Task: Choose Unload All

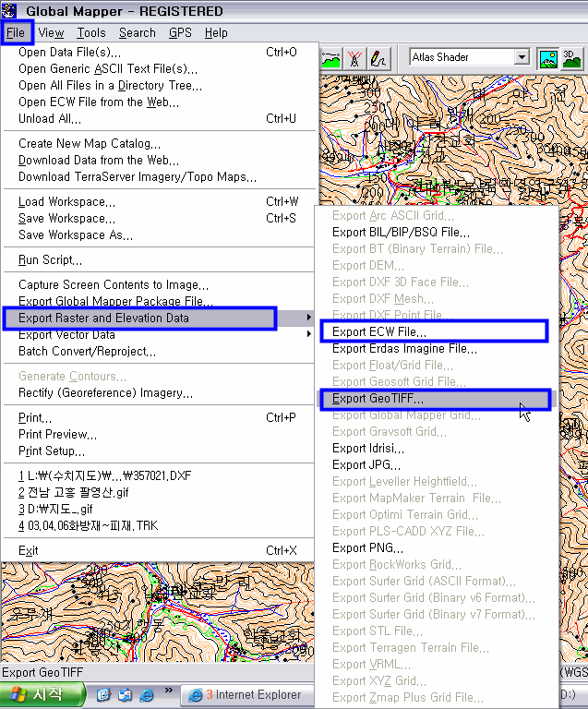Action: [158, 118]
